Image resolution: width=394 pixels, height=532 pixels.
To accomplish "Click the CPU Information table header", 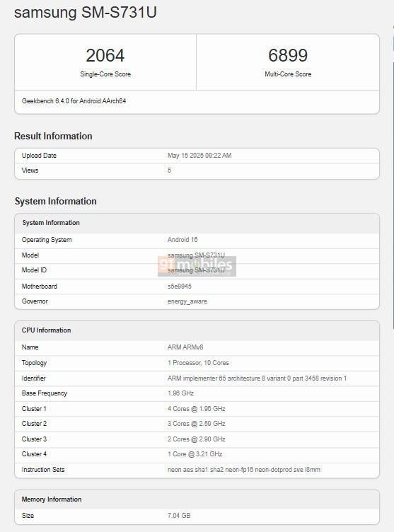I will 197,330.
